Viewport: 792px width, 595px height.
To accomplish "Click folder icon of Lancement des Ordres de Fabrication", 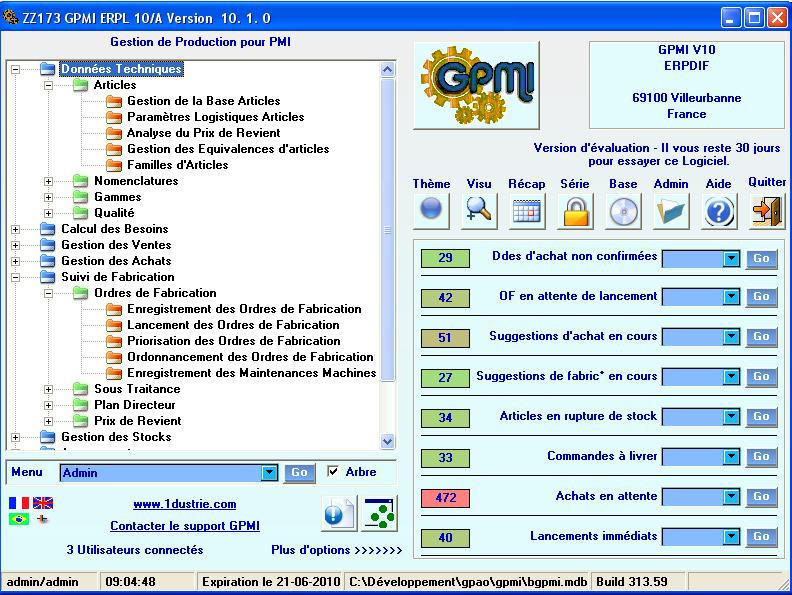I will [114, 325].
